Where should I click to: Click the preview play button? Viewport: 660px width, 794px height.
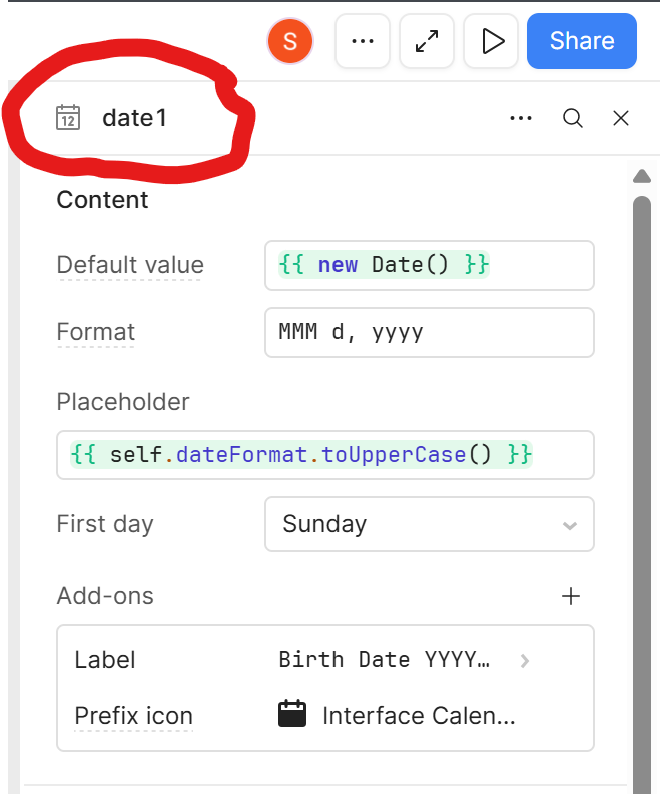coord(492,41)
